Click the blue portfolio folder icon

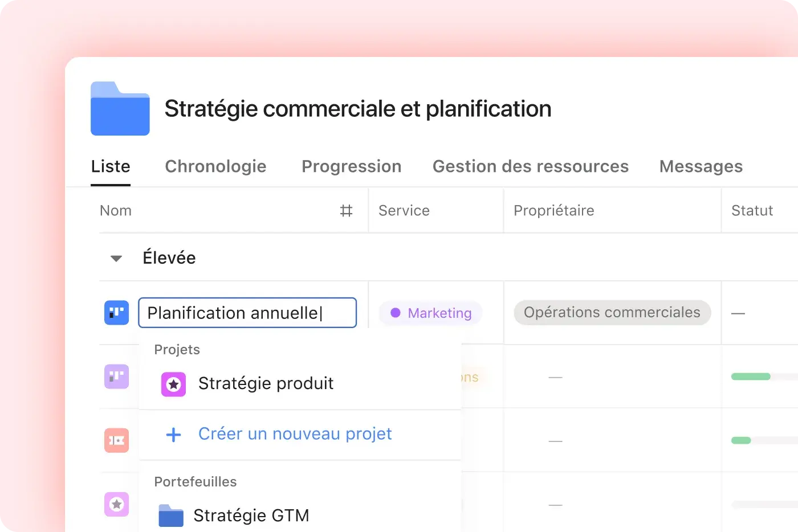120,108
